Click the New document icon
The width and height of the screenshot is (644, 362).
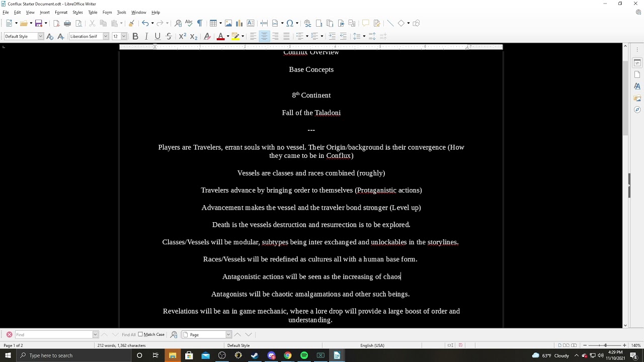(9, 23)
